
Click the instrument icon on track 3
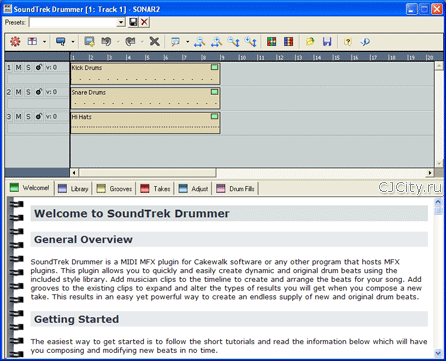(x=39, y=117)
